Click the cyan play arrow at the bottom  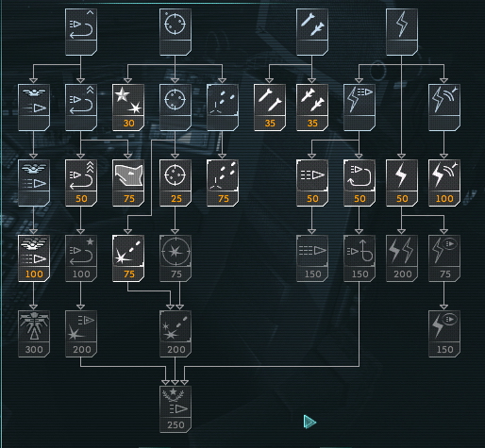(x=309, y=422)
